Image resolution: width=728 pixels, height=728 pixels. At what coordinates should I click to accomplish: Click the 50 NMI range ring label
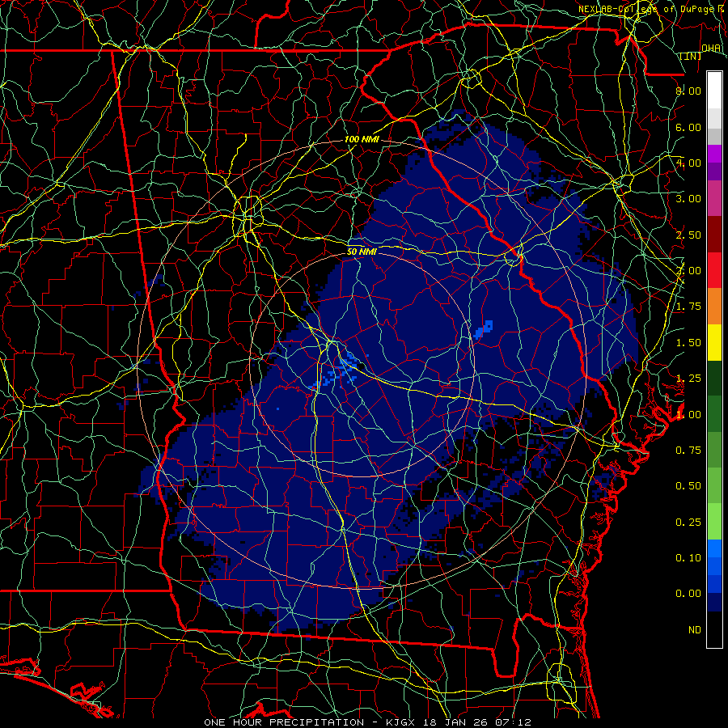pos(362,252)
